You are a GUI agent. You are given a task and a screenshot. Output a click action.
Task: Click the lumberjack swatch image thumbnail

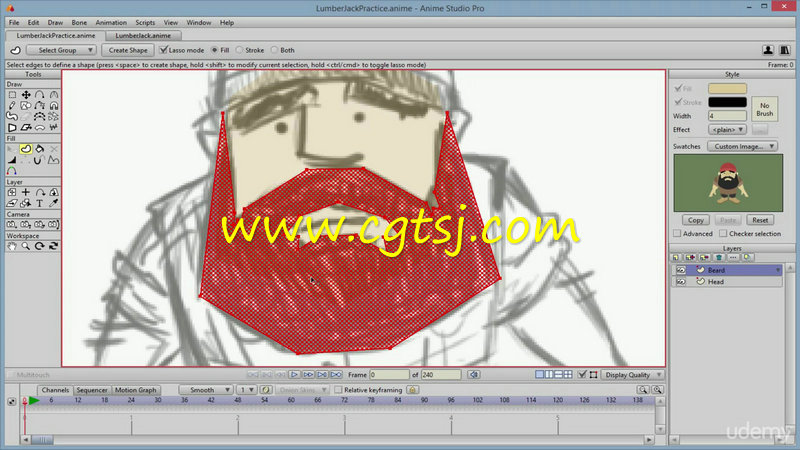[728, 183]
